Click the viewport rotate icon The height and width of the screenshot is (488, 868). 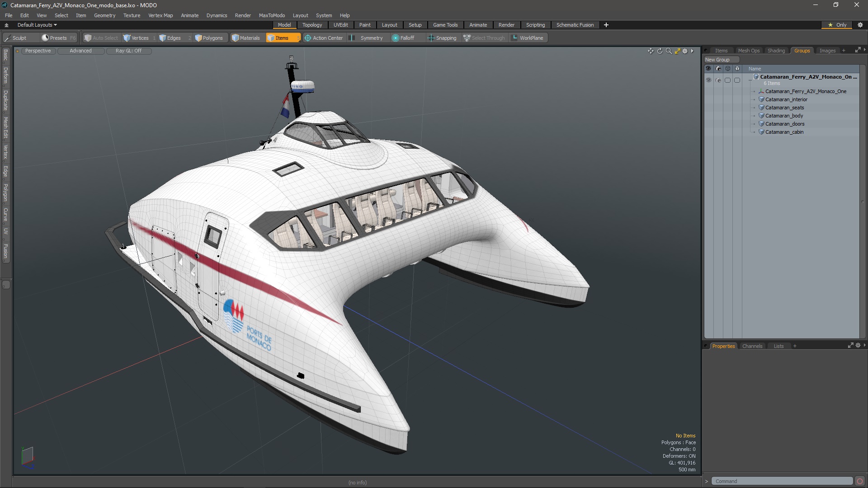[x=660, y=51]
